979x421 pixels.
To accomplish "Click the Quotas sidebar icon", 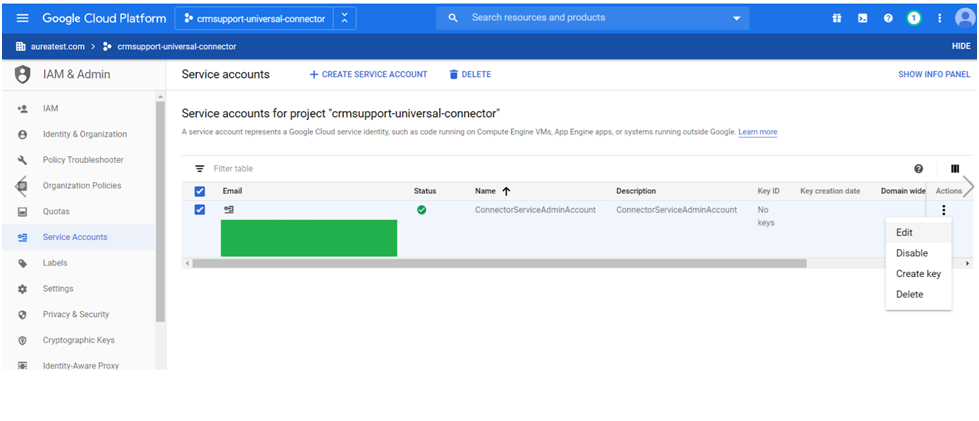I will pos(22,212).
